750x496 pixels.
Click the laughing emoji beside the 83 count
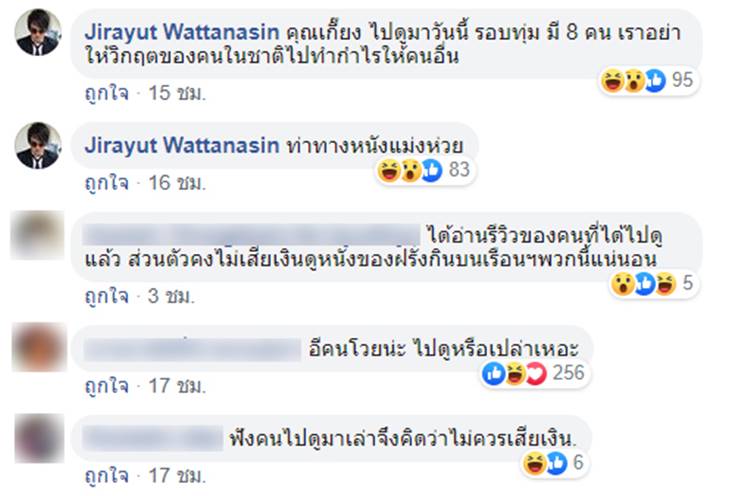(x=388, y=170)
